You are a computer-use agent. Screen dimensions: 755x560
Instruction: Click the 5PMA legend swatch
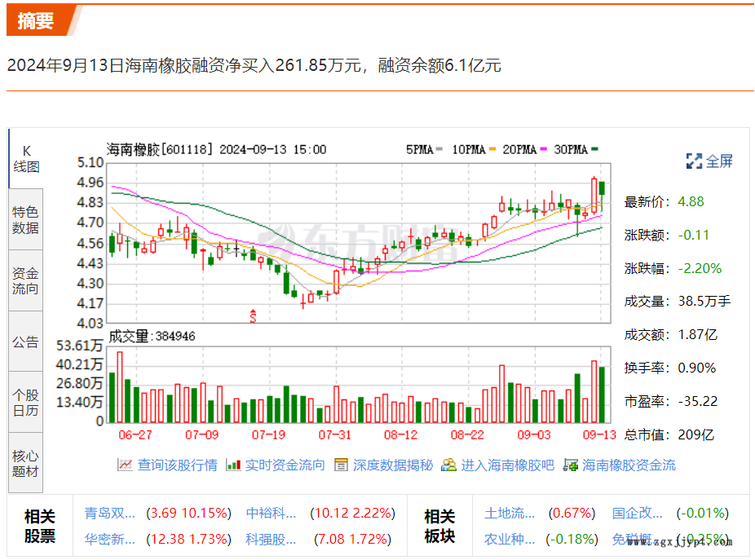click(x=439, y=149)
